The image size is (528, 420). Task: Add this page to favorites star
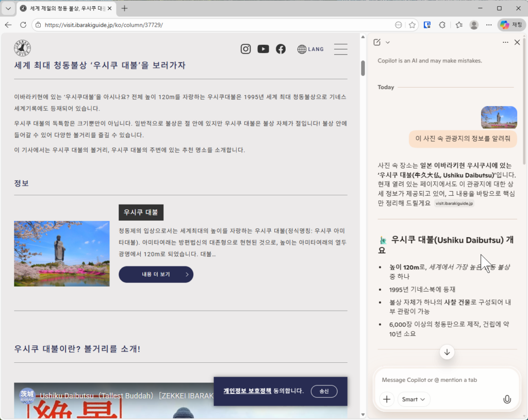tap(412, 25)
